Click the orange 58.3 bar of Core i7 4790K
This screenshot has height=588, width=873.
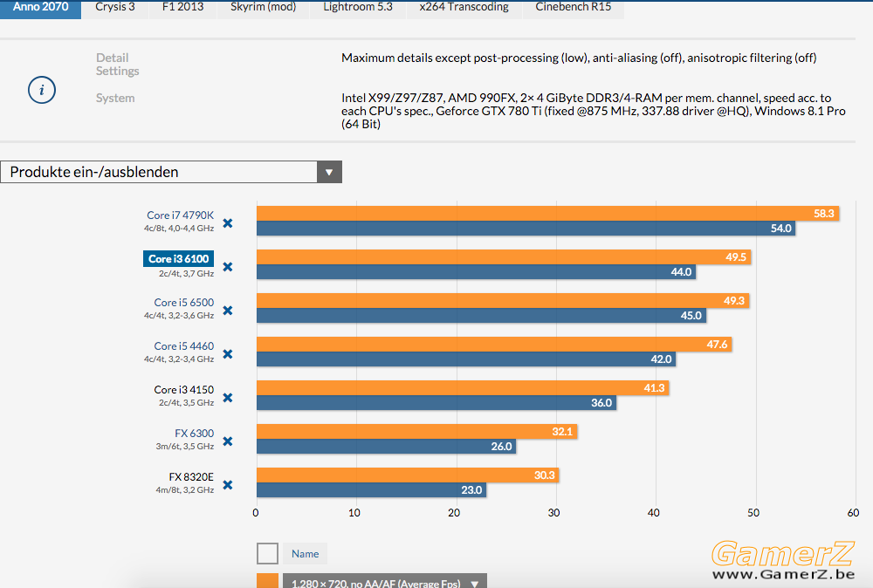(x=548, y=214)
